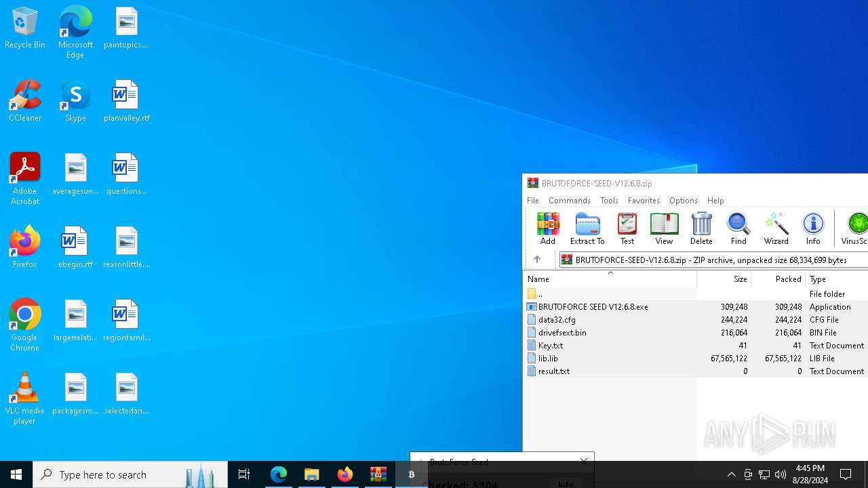This screenshot has width=868, height=488.
Task: Open File Explorer from taskbar
Action: (x=312, y=474)
